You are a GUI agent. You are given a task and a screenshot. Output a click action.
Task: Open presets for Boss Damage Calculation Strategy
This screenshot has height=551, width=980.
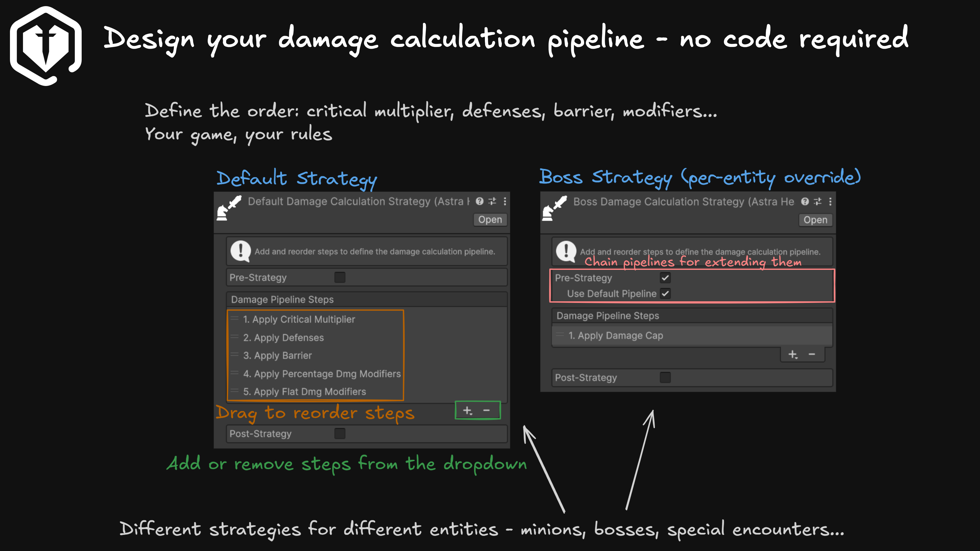[x=817, y=202]
